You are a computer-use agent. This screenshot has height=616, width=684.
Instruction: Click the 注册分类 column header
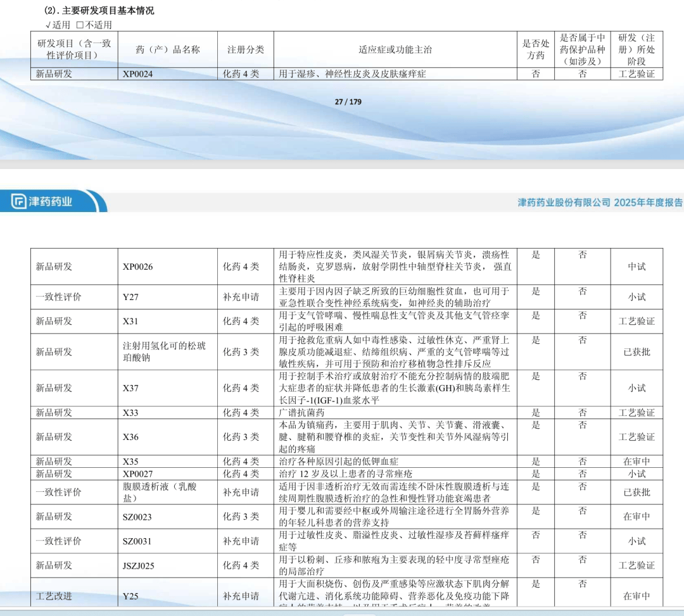pyautogui.click(x=246, y=49)
